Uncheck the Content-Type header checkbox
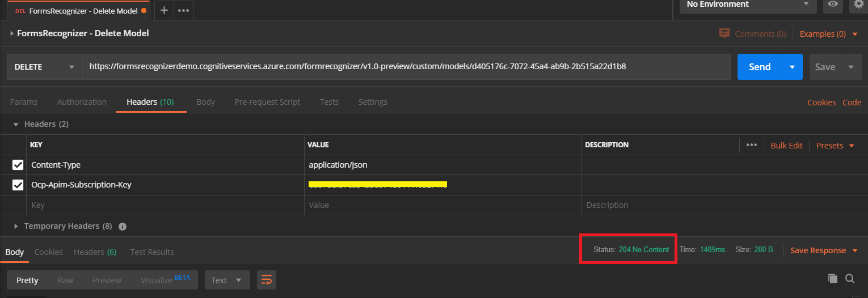 18,165
